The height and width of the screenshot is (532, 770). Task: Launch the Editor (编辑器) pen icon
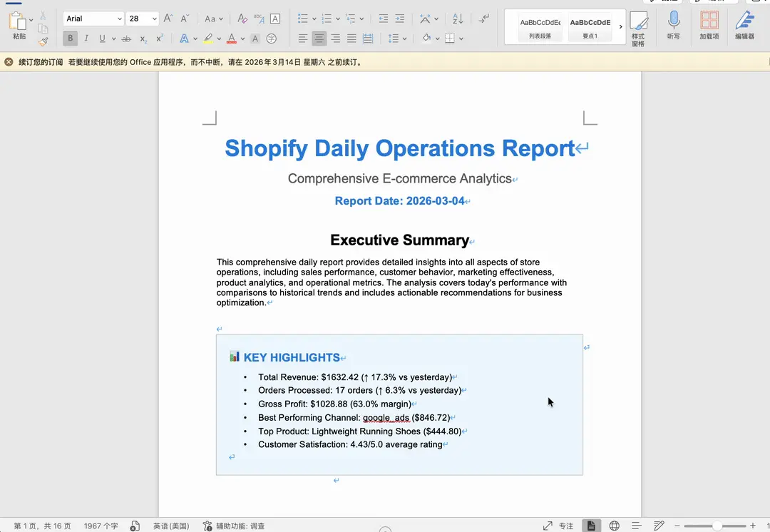[744, 24]
